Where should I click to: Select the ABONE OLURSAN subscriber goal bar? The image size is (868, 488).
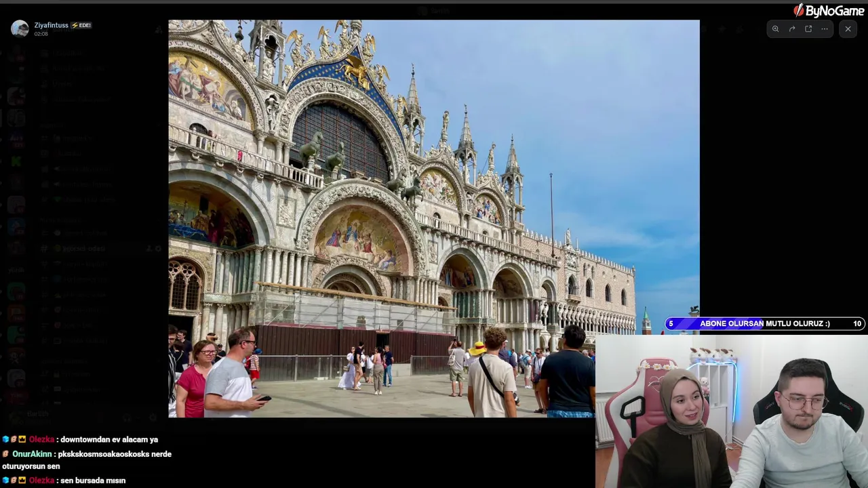pos(765,323)
